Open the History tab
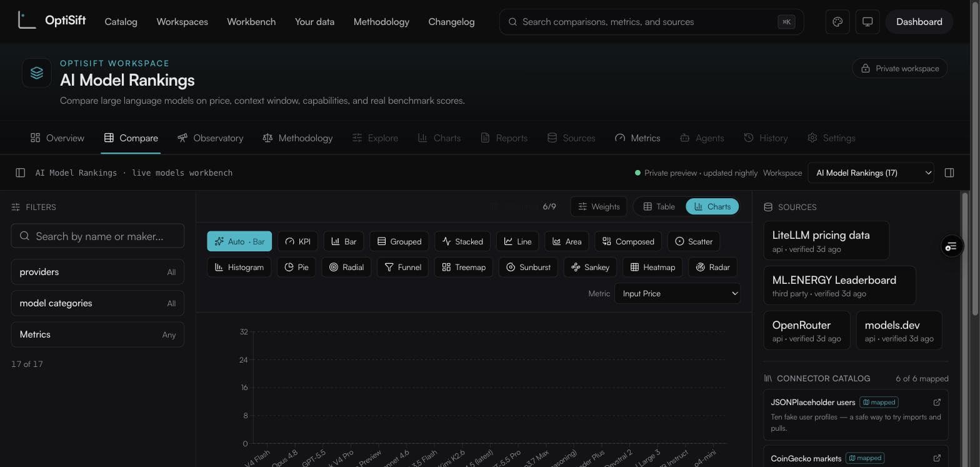The height and width of the screenshot is (467, 980). [766, 138]
